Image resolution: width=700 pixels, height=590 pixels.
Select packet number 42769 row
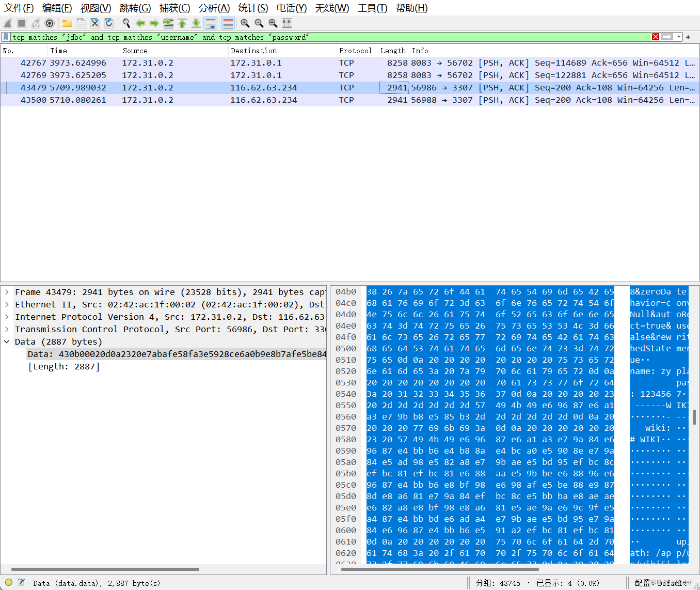(349, 75)
